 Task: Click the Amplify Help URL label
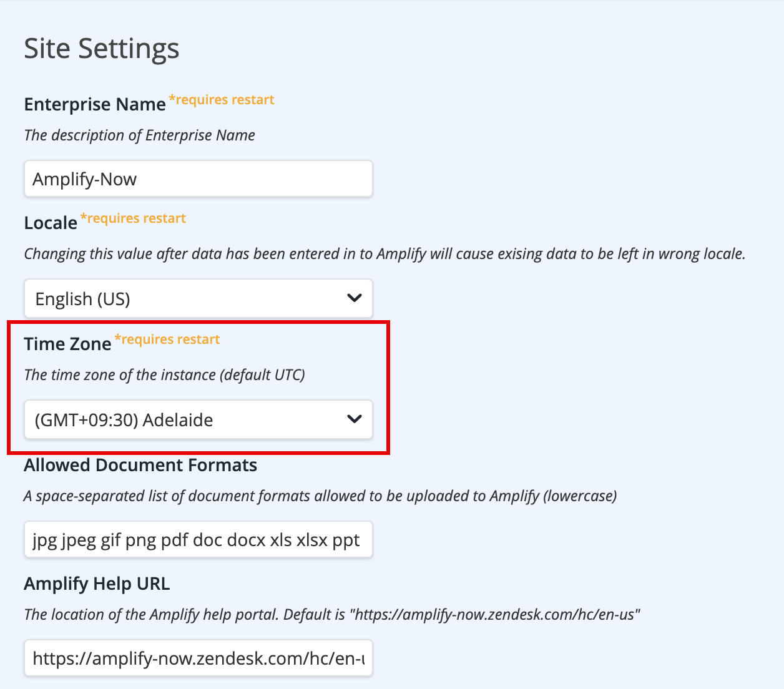(97, 584)
